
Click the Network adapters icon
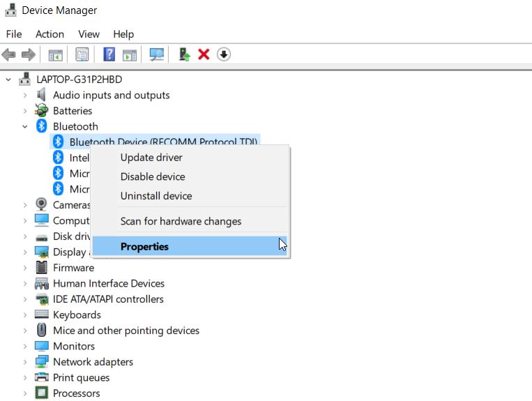click(x=41, y=362)
